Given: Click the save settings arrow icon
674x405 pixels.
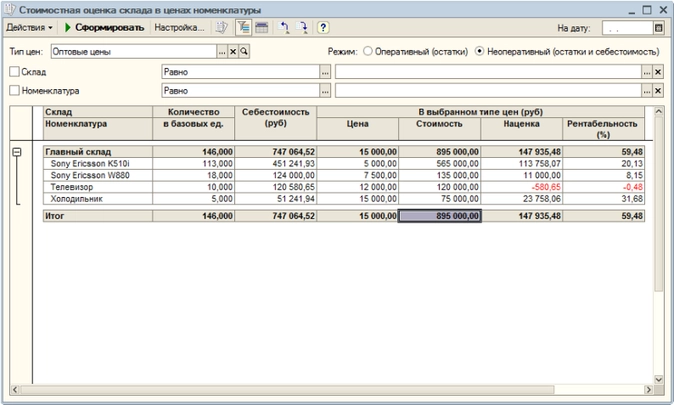Looking at the screenshot, I should [x=303, y=28].
